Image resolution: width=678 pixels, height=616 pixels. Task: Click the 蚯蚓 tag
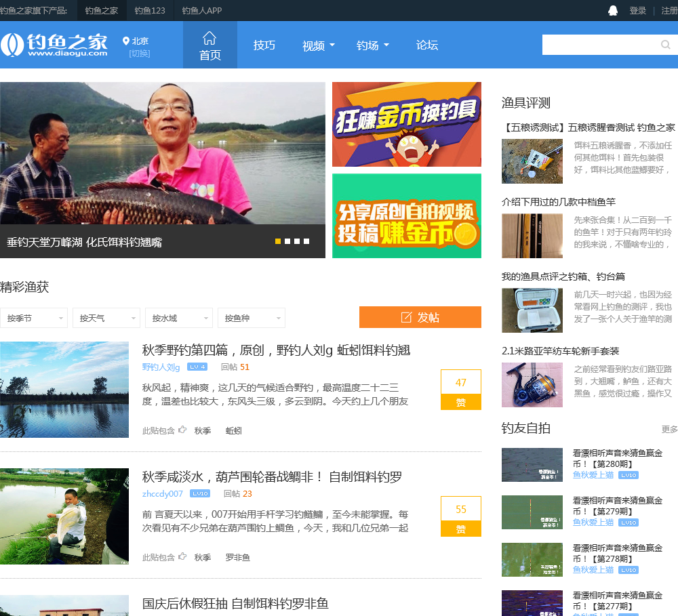click(x=234, y=430)
